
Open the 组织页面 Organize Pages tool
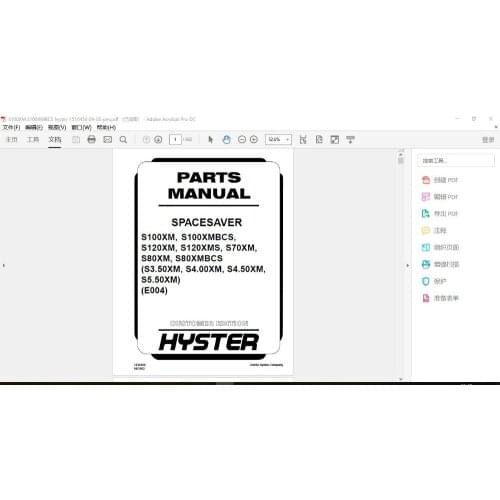pos(440,247)
